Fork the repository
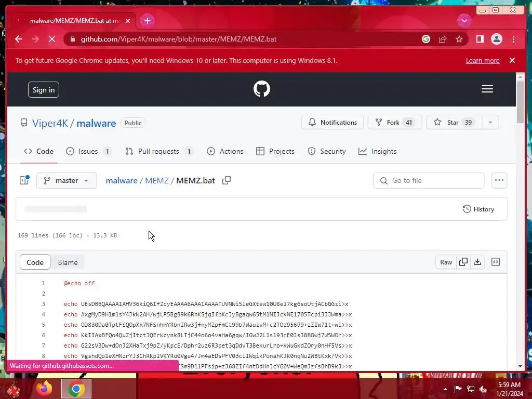The image size is (532, 399). pos(395,122)
